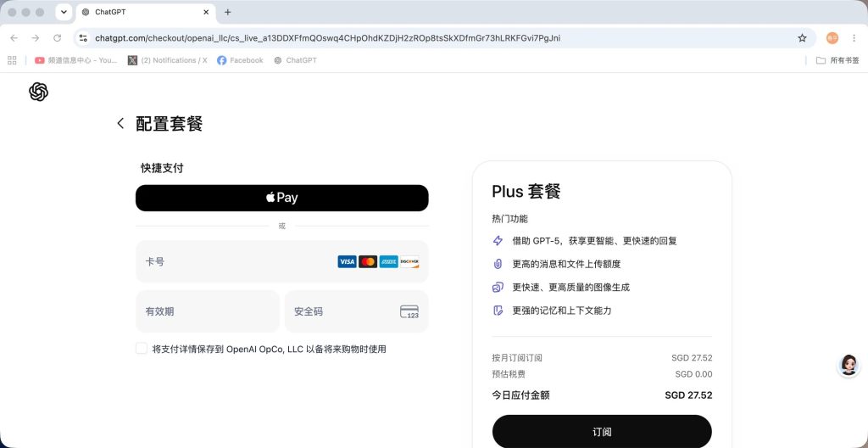Select the ChatGPT browser tab

144,12
